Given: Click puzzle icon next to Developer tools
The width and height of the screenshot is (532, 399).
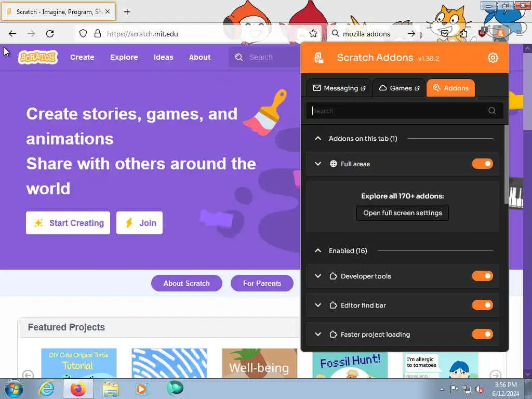Looking at the screenshot, I should click(333, 276).
